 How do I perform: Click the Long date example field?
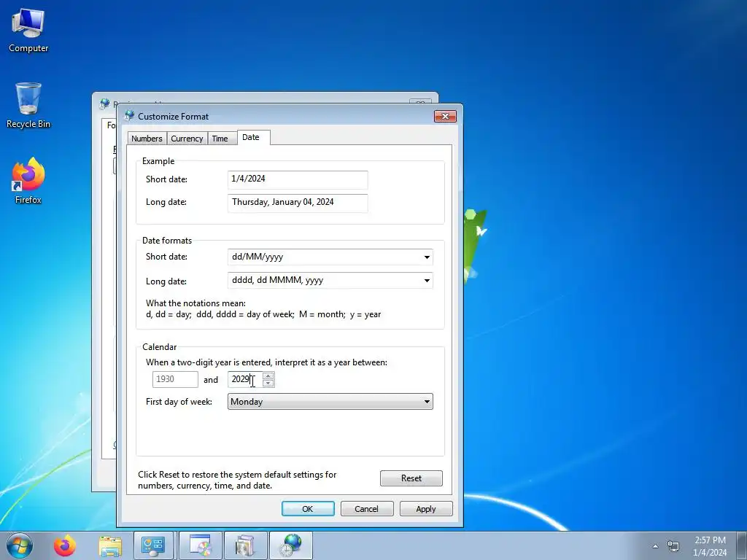pyautogui.click(x=298, y=203)
